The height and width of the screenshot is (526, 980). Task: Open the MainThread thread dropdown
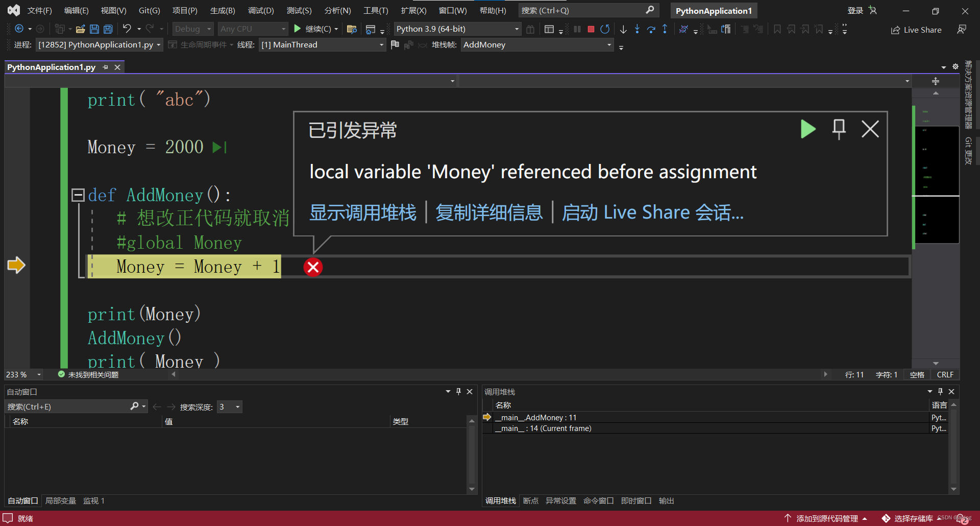point(322,45)
